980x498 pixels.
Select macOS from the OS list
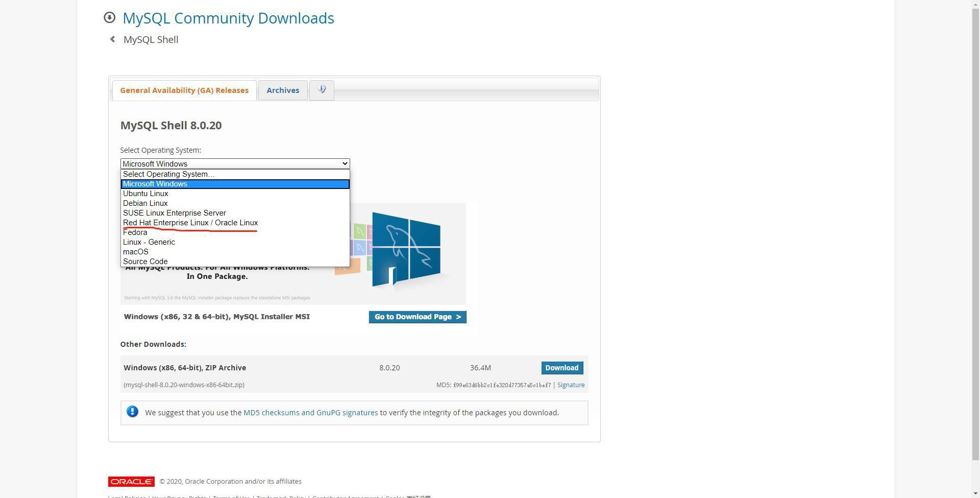tap(235, 252)
